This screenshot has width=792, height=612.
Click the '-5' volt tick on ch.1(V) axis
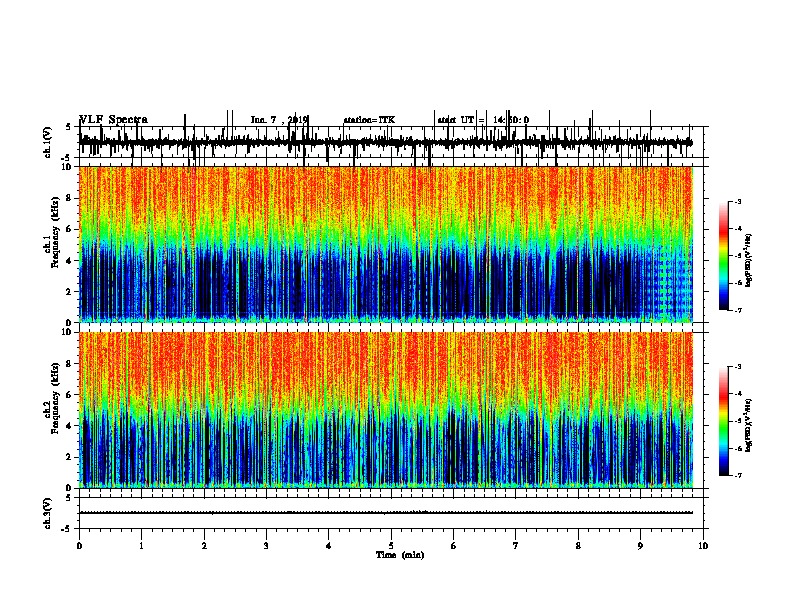point(67,158)
